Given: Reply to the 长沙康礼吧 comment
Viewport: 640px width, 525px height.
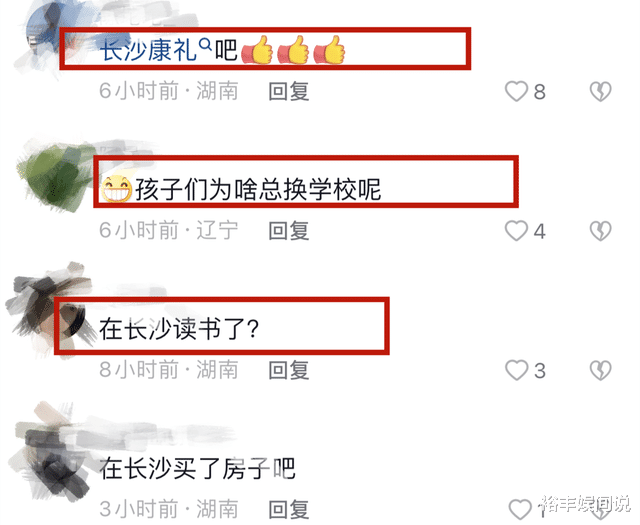Looking at the screenshot, I should click(x=289, y=91).
